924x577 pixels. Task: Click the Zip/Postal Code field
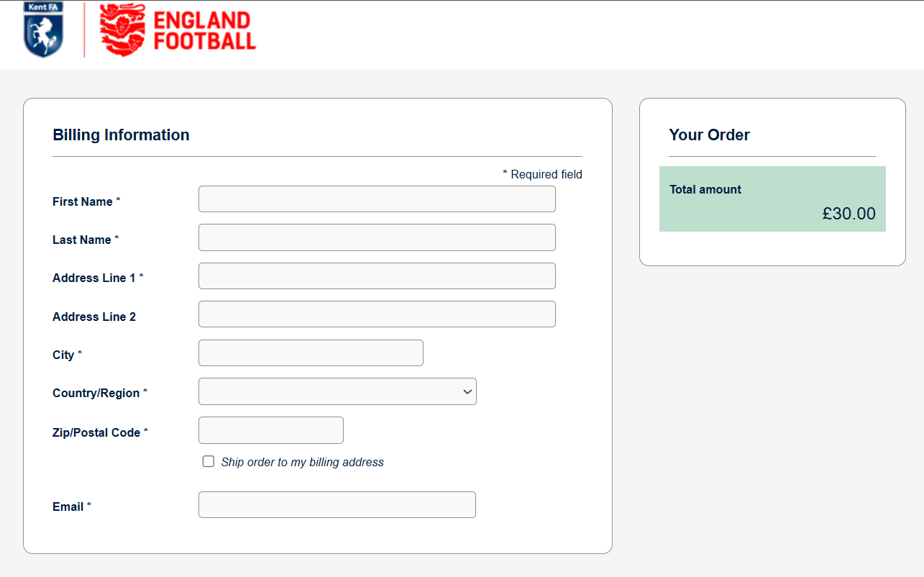[x=271, y=430]
